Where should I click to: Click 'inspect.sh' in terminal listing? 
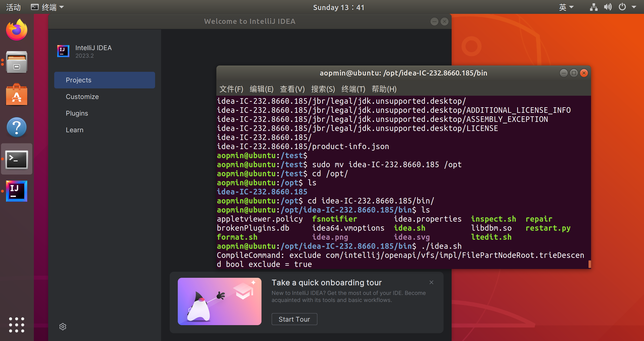(493, 219)
